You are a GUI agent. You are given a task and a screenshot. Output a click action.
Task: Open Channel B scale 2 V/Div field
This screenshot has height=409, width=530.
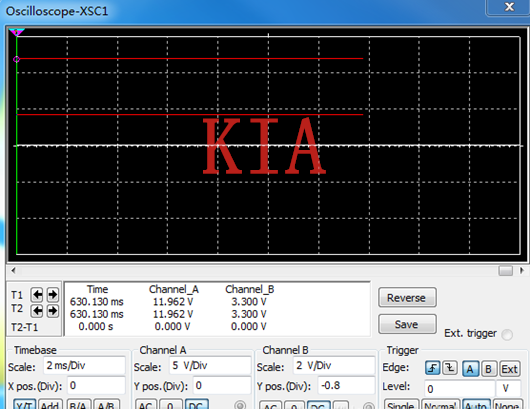click(334, 366)
